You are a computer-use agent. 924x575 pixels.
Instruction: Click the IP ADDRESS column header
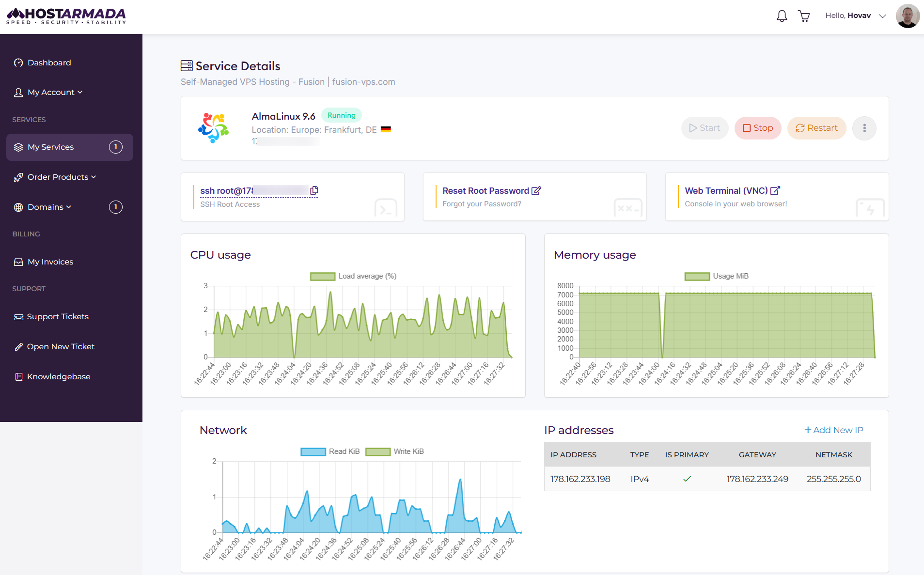click(x=573, y=455)
